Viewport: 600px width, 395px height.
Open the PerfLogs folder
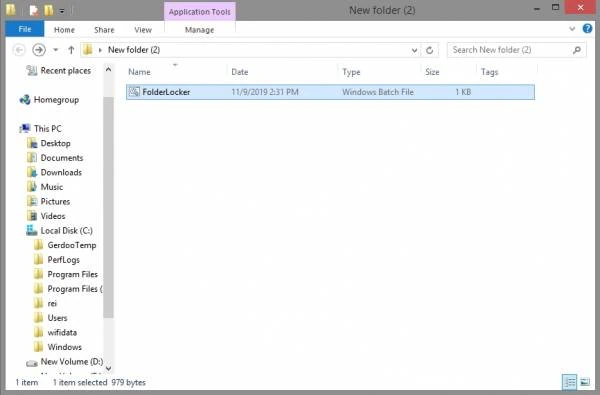click(x=64, y=260)
